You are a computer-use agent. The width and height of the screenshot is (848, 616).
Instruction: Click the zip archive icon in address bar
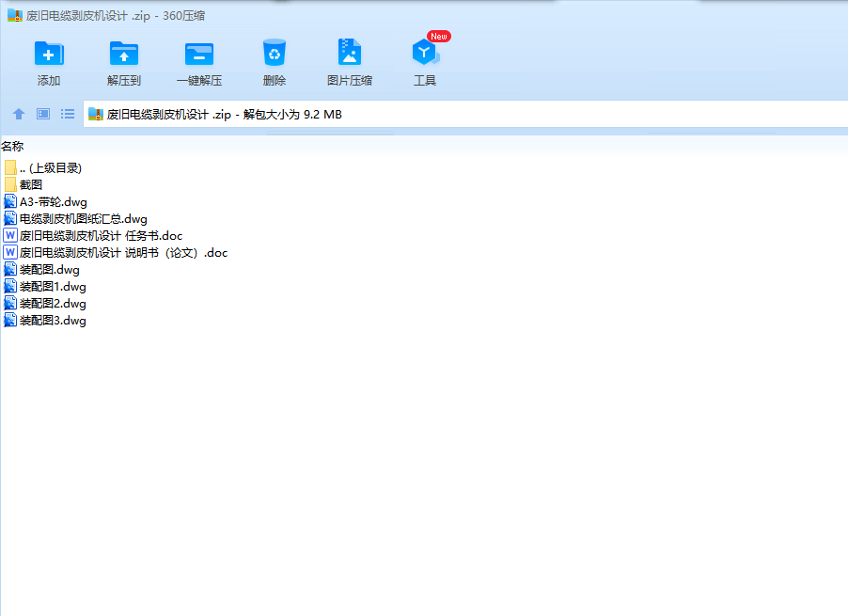pos(96,114)
